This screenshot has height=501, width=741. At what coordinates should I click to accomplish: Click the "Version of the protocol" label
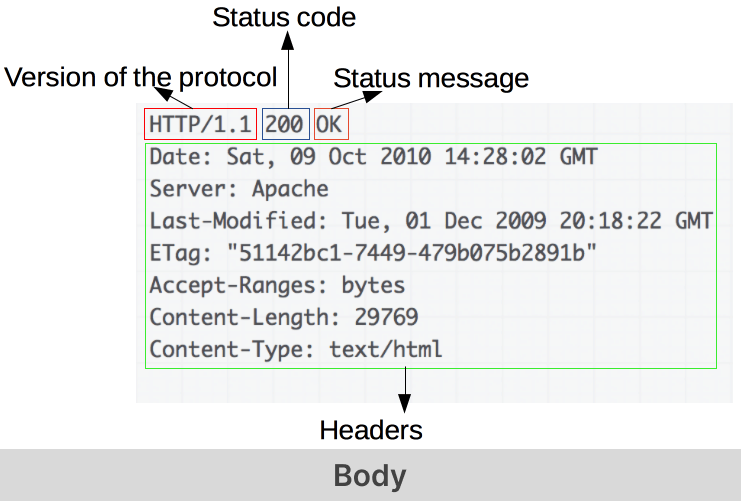141,78
